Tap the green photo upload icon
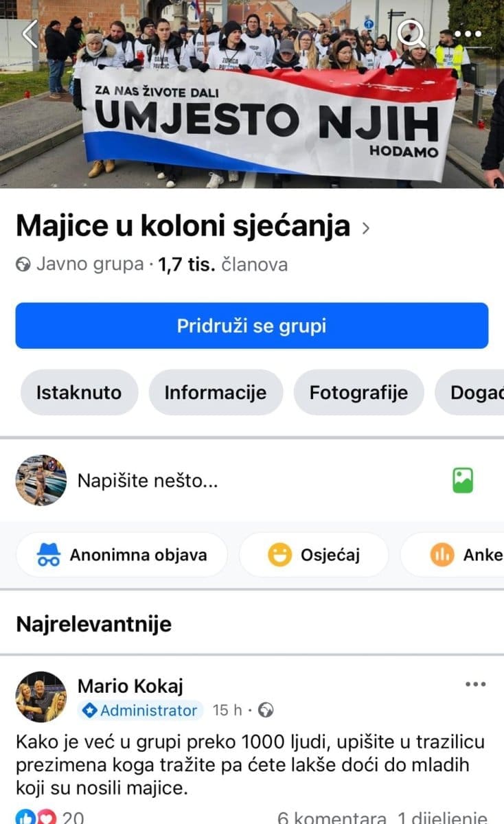Screen dimensions: 504x824 [463, 481]
